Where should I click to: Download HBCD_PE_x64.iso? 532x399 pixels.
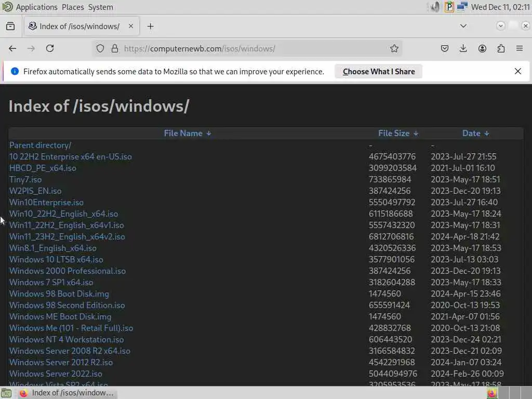point(43,168)
